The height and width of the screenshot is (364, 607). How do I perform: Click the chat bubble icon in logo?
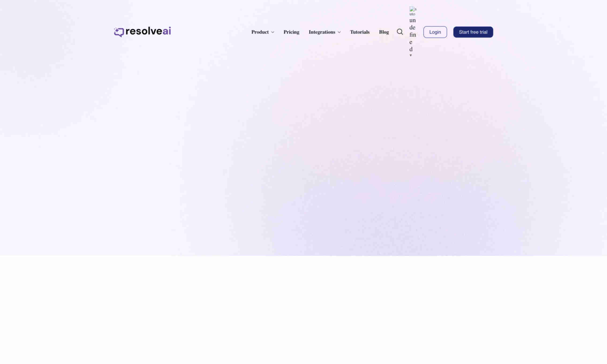[x=119, y=31]
